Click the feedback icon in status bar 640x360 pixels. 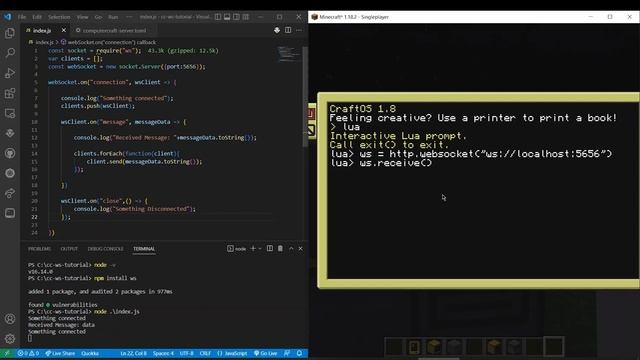coord(287,353)
